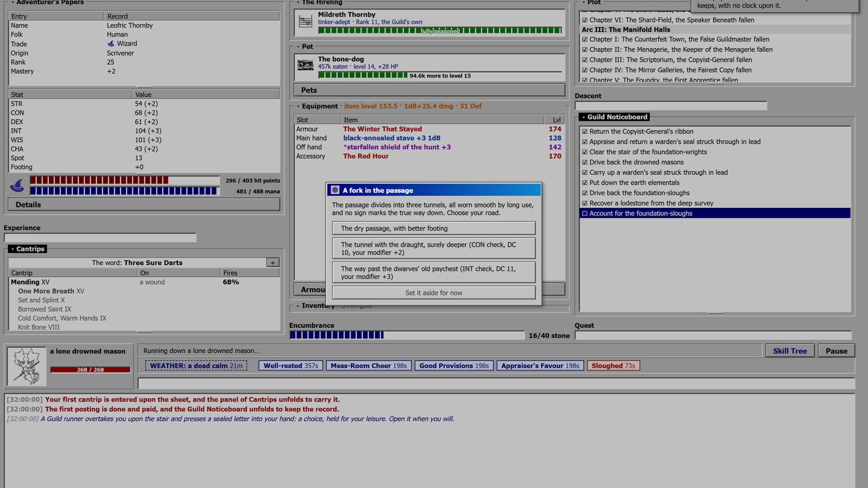
Task: Click the bone-dog pet portrait icon
Action: tap(306, 66)
